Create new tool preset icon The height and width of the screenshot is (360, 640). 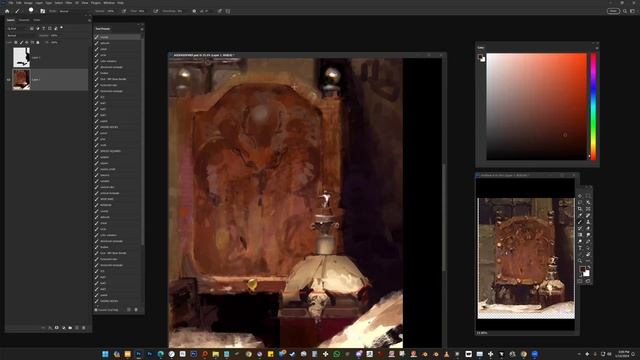click(129, 309)
